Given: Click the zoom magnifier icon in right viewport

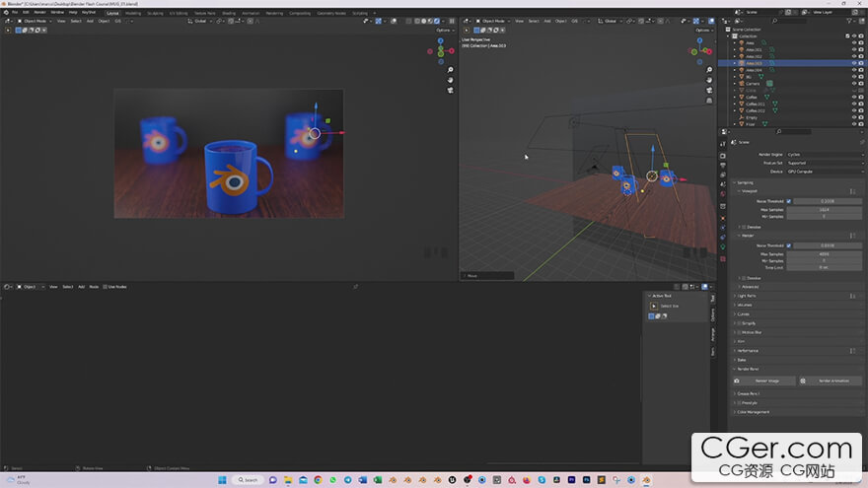Looking at the screenshot, I should pos(709,70).
